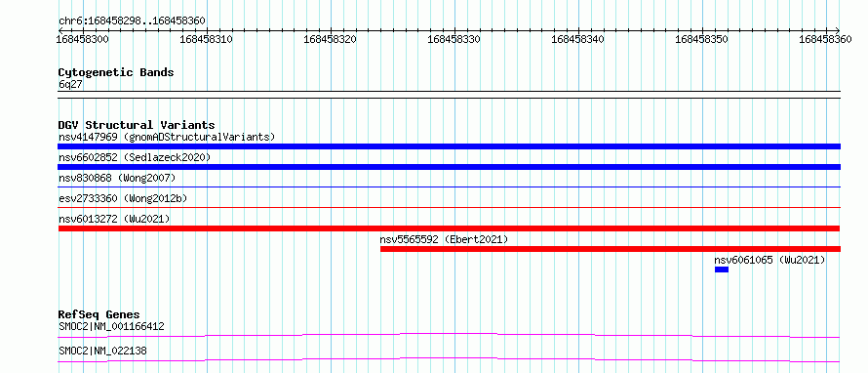The height and width of the screenshot is (373, 868).
Task: Click the nsv830868 (Wong2007) label
Action: (117, 178)
